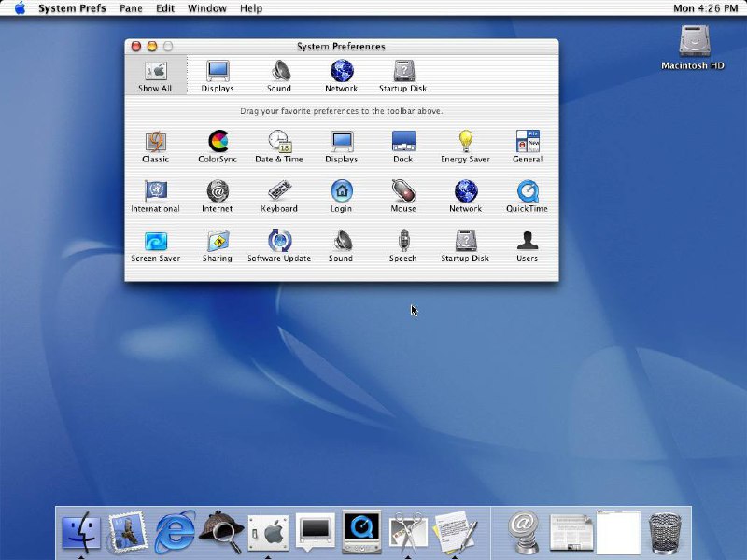Open the International flag pane
This screenshot has height=560, width=747.
[x=155, y=196]
